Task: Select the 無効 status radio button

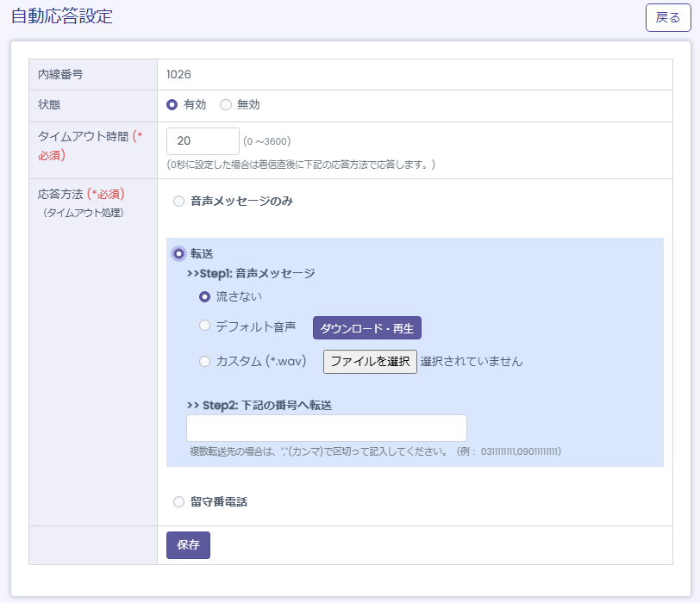Action: [226, 104]
